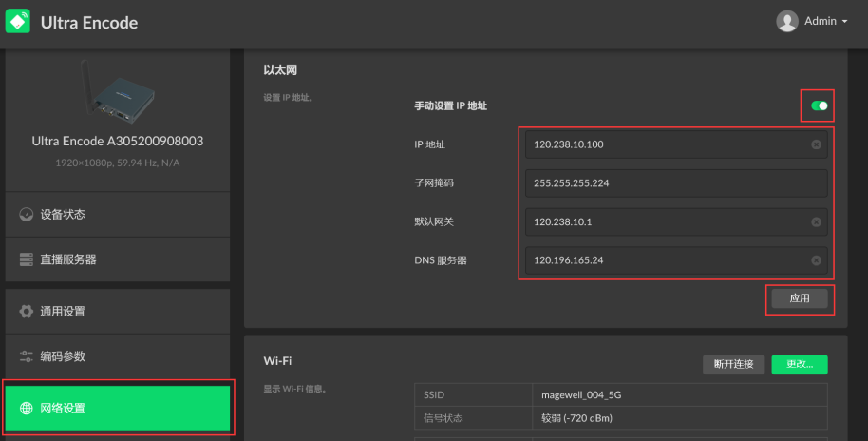Clear the 默认网关 field using its X icon

coord(816,221)
